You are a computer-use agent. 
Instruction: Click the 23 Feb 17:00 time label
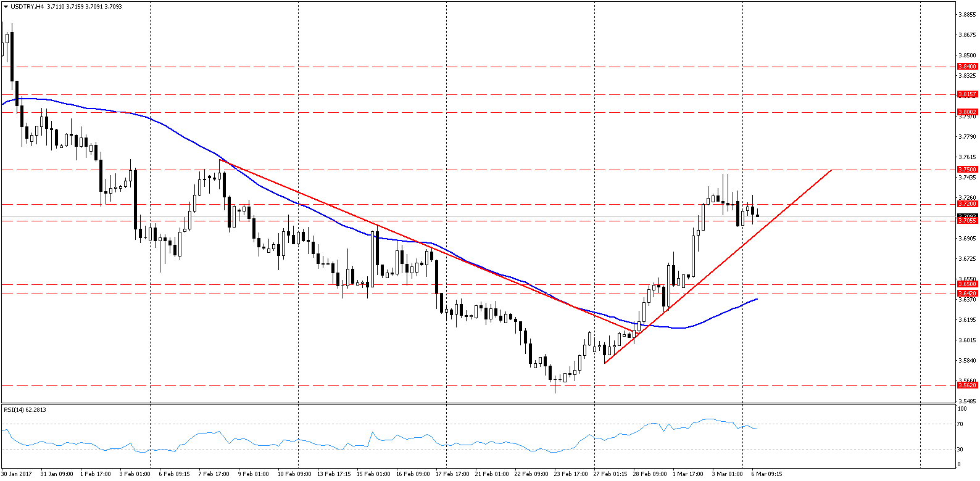(571, 474)
